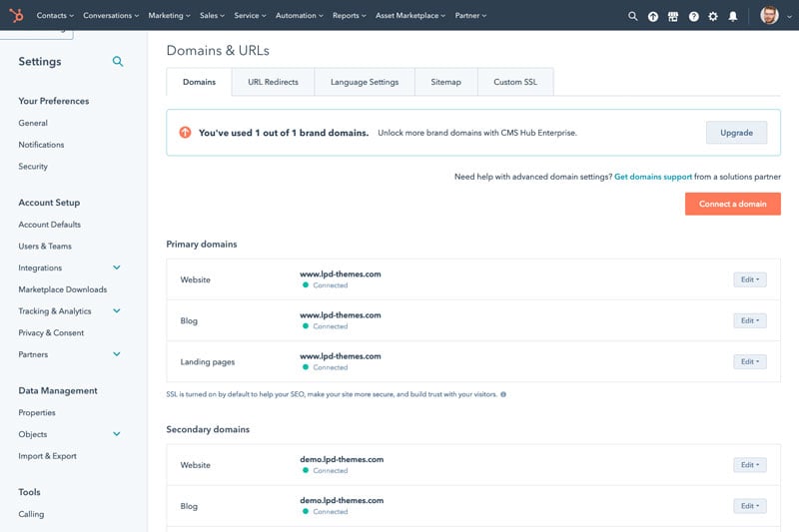
Task: Open the Contacts menu
Action: [55, 16]
